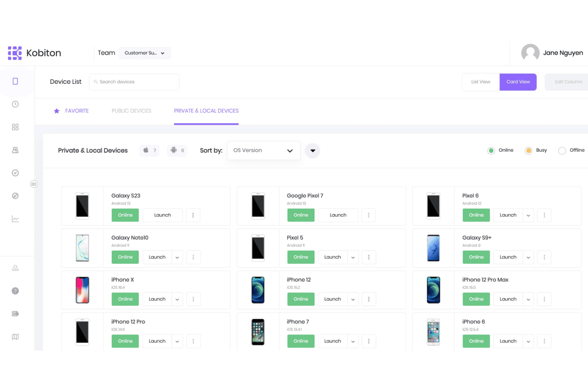
Task: Open the Public Devices tab
Action: pyautogui.click(x=132, y=111)
